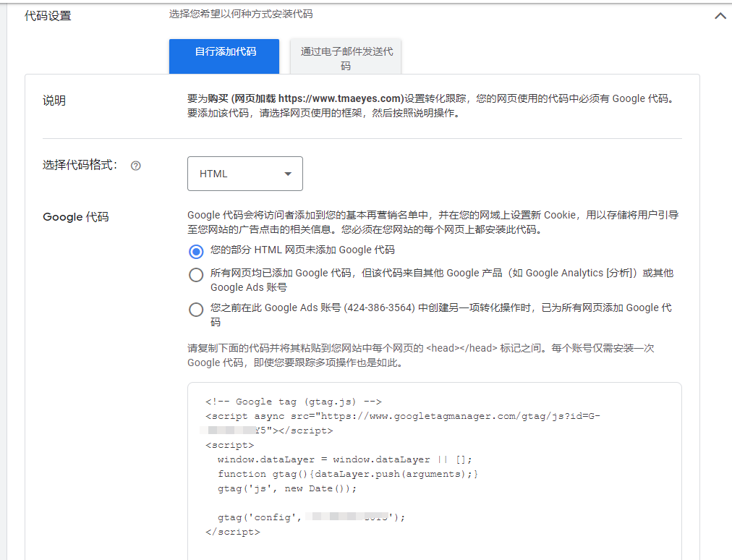
Task: Select the 自行添加代码 tab
Action: click(224, 56)
